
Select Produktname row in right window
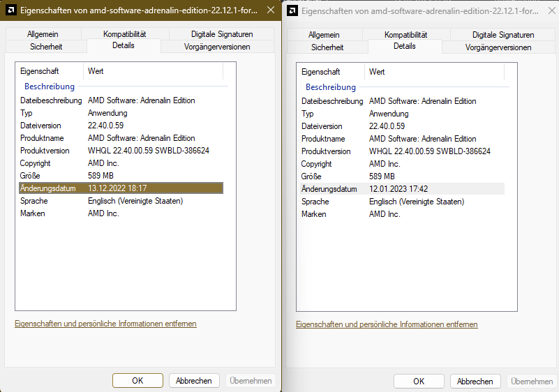pos(402,139)
